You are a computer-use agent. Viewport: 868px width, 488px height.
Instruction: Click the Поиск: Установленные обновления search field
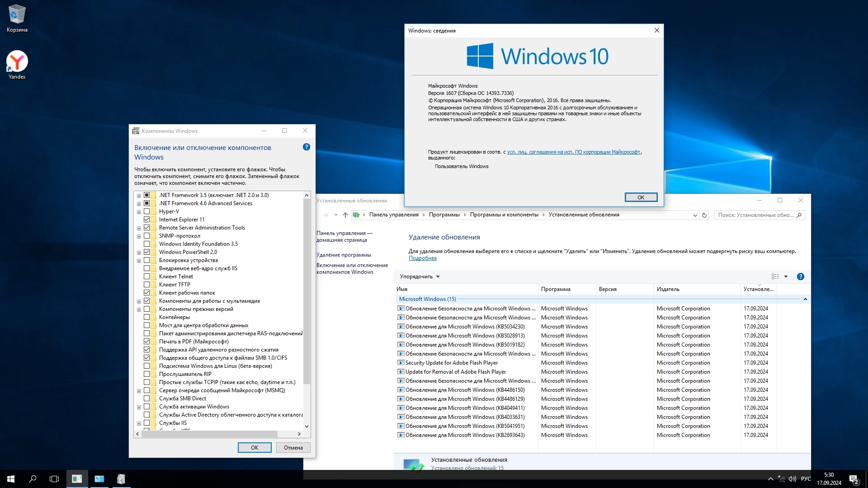[x=755, y=215]
